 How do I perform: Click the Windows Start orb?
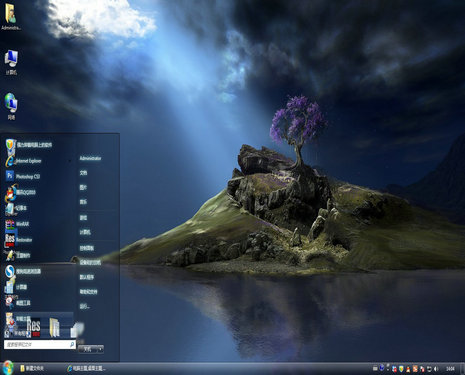[x=7, y=368]
